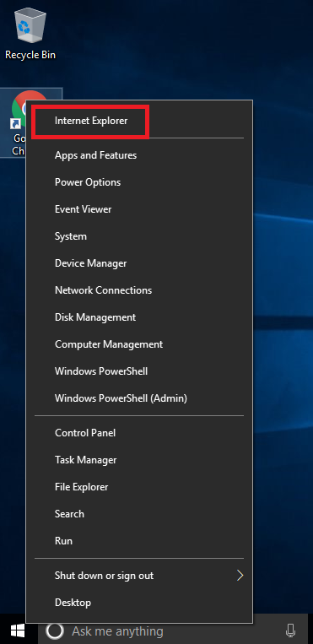This screenshot has width=313, height=644.
Task: Launch Task Manager
Action: click(x=139, y=460)
